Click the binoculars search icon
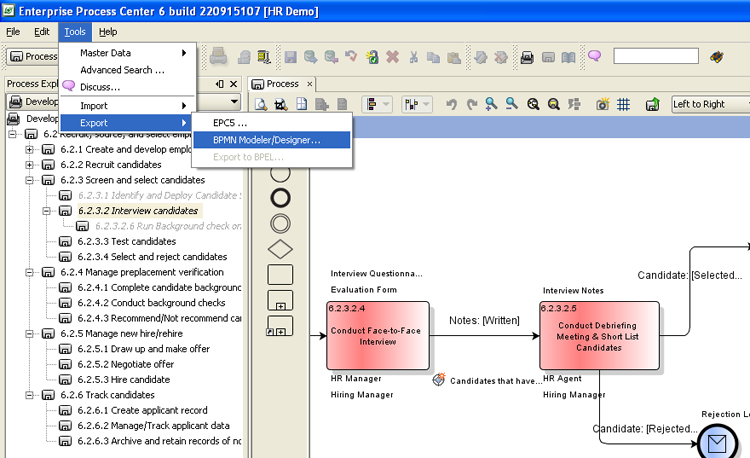The width and height of the screenshot is (750, 458). [x=717, y=57]
